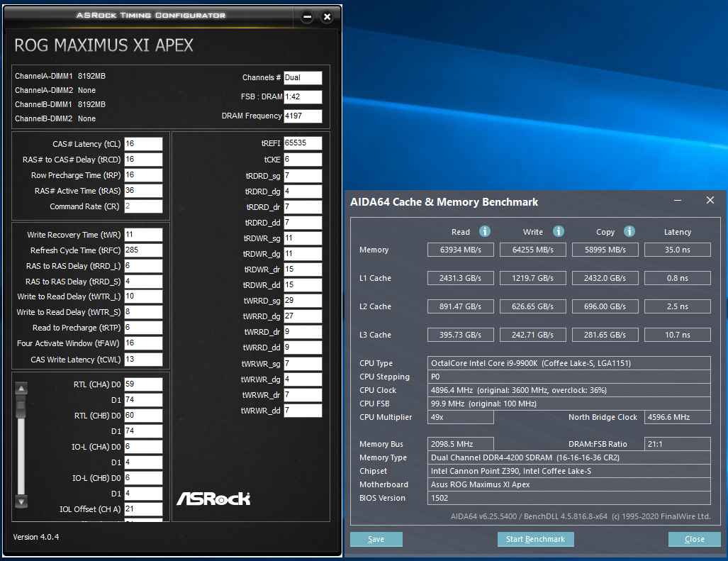The image size is (728, 561).
Task: Close the AIDA64 benchmark window with X
Action: (x=710, y=200)
